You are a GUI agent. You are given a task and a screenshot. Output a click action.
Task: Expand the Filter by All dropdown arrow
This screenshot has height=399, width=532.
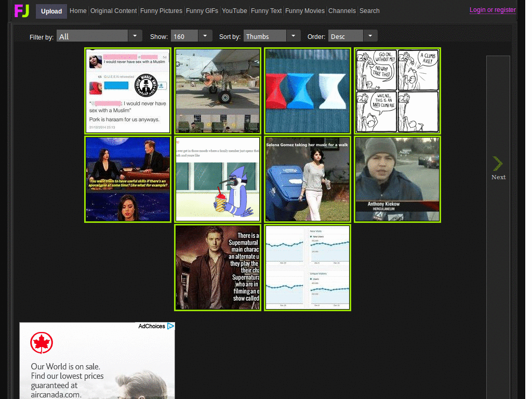pos(135,36)
